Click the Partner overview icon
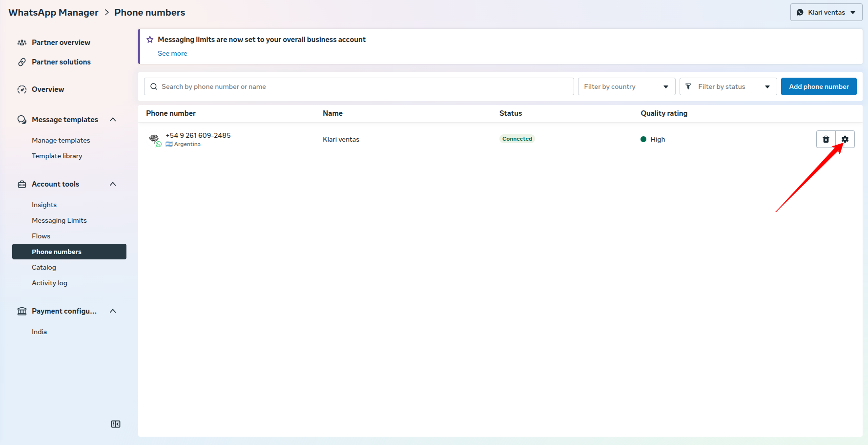The height and width of the screenshot is (445, 868). tap(22, 42)
